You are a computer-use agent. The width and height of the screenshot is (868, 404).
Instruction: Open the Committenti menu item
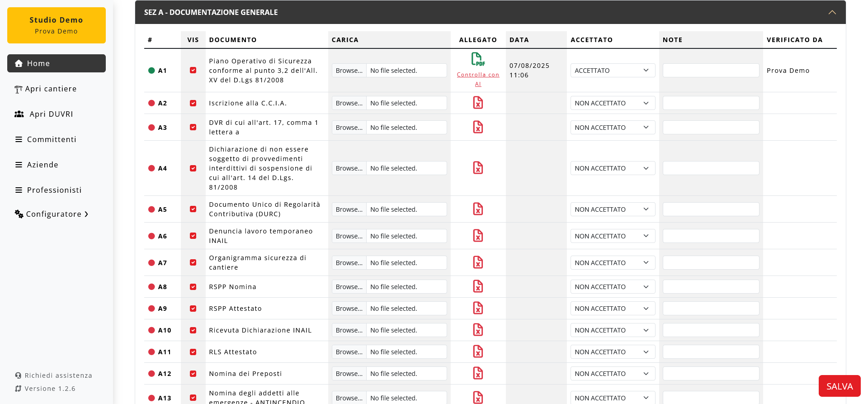[x=52, y=139]
